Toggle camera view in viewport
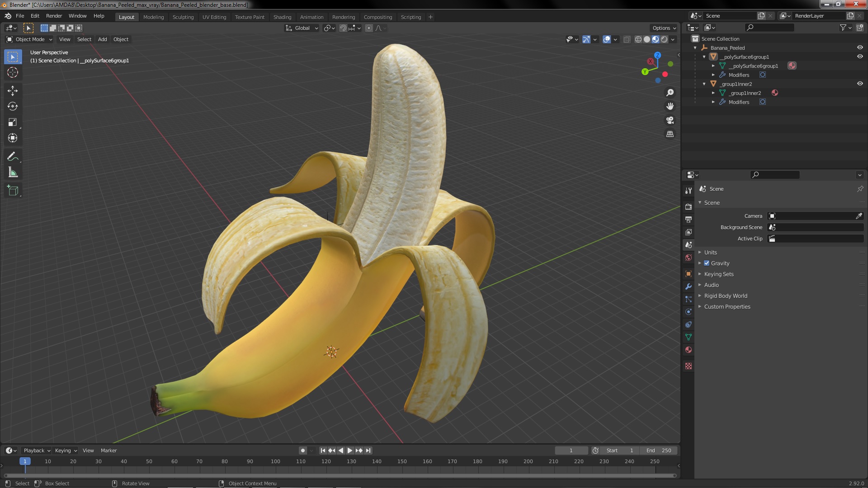 tap(670, 120)
